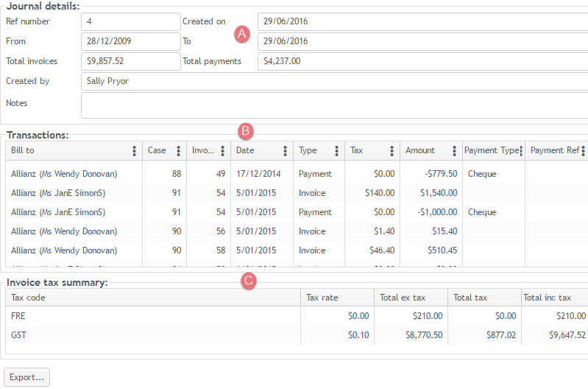
Task: Click the $8,770.50 total ex tax
Action: click(x=424, y=335)
